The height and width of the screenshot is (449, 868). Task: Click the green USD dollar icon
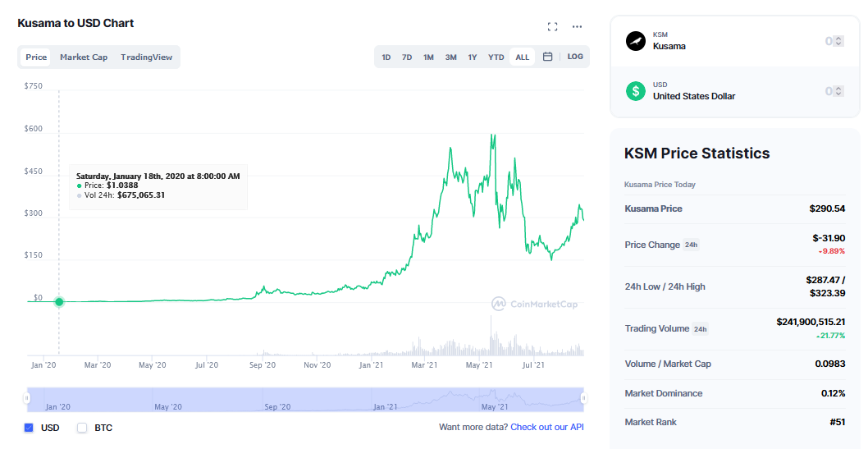coord(636,91)
